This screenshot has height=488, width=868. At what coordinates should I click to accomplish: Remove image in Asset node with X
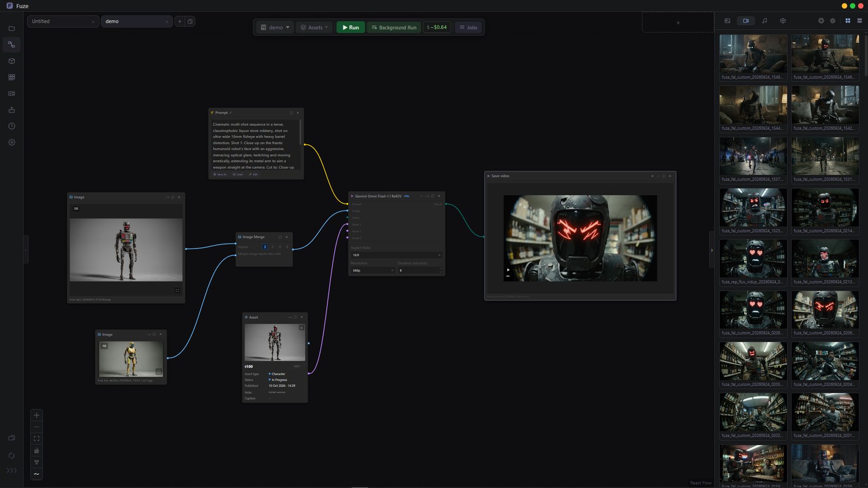(x=302, y=328)
